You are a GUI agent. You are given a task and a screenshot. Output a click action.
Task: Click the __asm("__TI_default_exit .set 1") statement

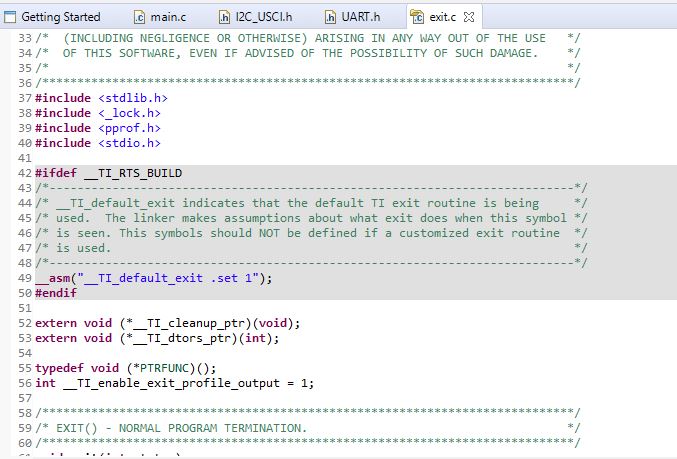(x=154, y=278)
